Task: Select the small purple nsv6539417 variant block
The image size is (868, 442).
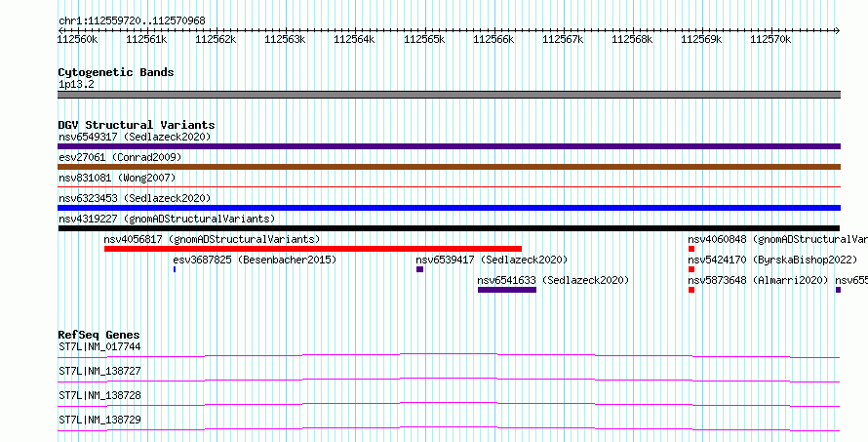Action: point(419,269)
